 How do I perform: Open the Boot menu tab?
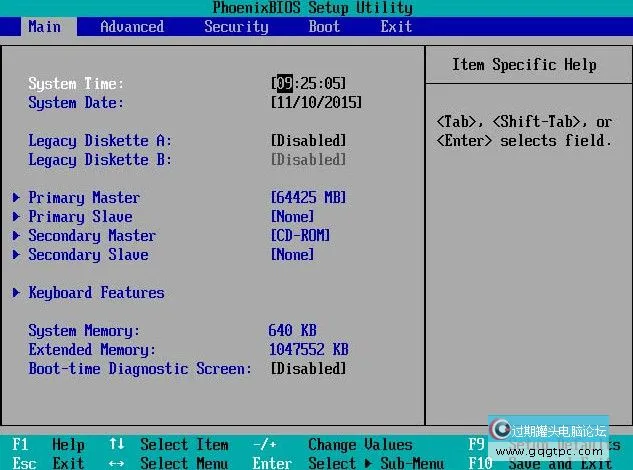coord(324,27)
